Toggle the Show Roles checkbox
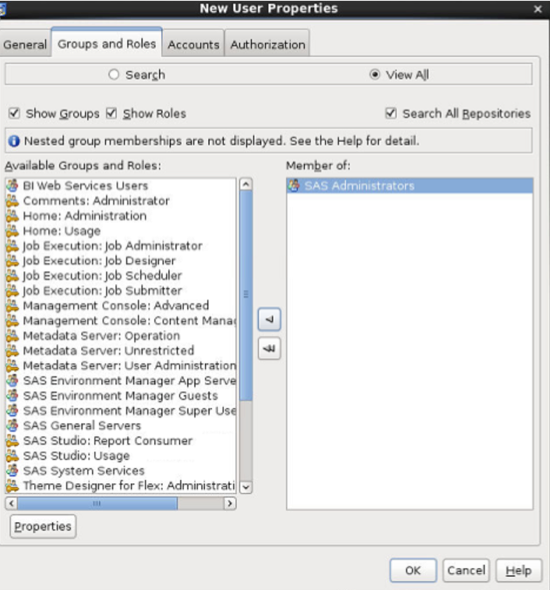 coord(111,113)
